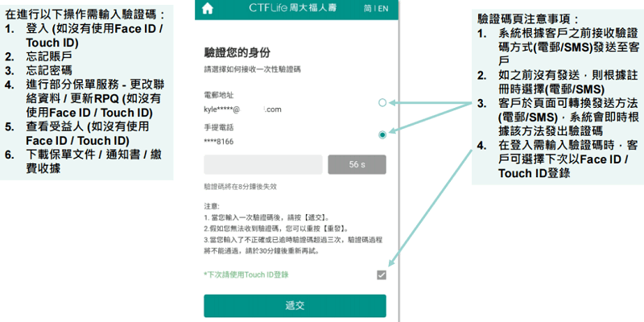This screenshot has width=644, height=322.
Task: Tap the home icon in header
Action: [208, 9]
